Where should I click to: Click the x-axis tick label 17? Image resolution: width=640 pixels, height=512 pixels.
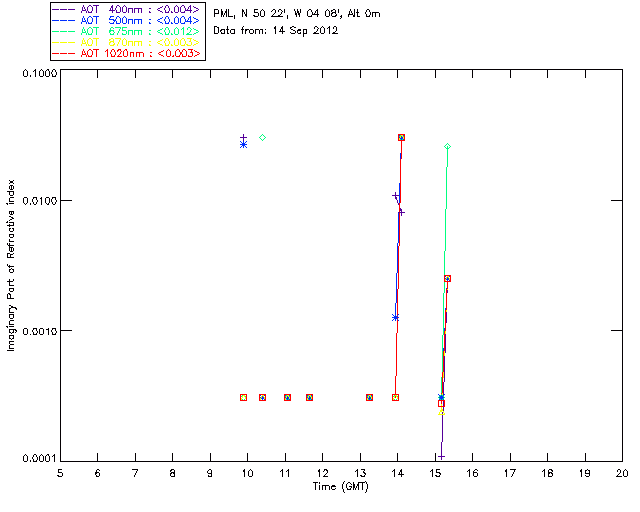coord(510,473)
